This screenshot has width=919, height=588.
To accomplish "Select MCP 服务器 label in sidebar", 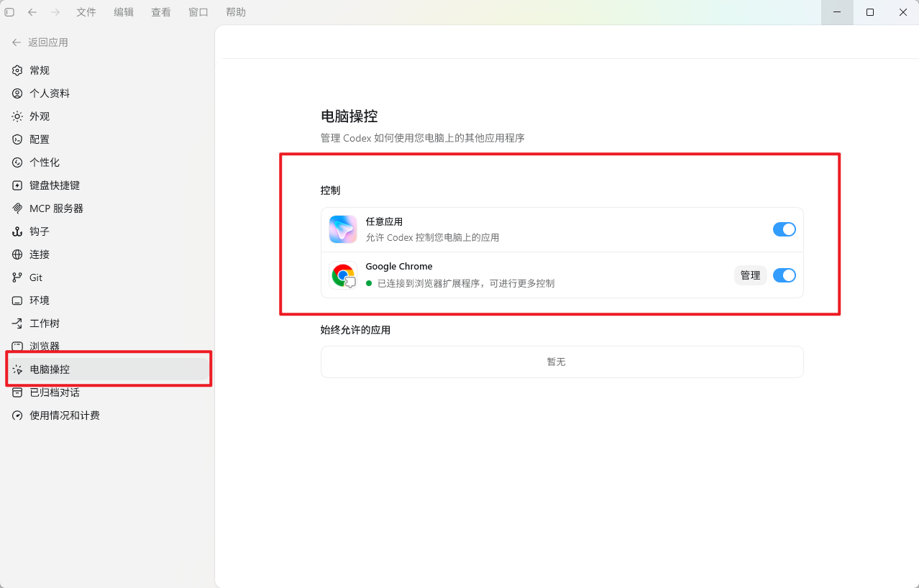I will (x=56, y=208).
